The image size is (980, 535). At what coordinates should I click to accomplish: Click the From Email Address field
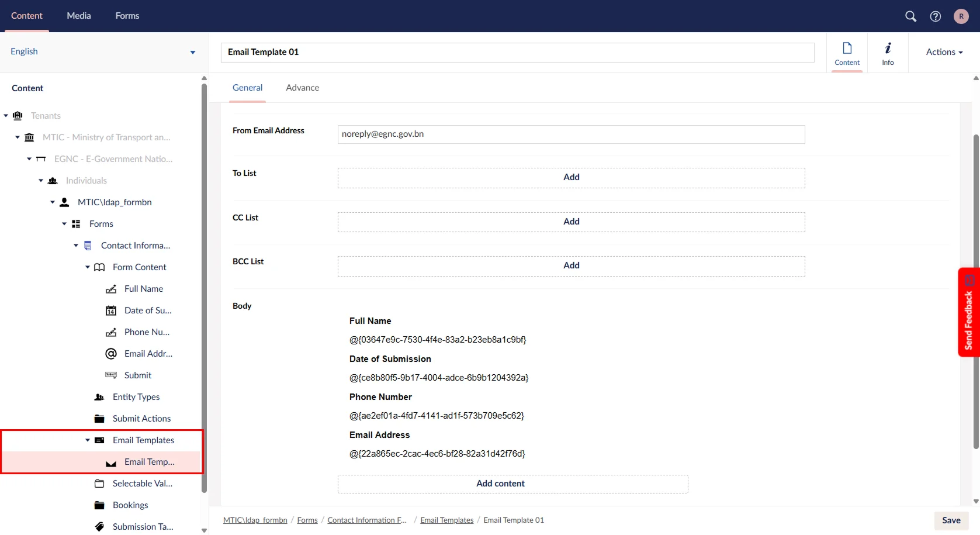coord(571,134)
